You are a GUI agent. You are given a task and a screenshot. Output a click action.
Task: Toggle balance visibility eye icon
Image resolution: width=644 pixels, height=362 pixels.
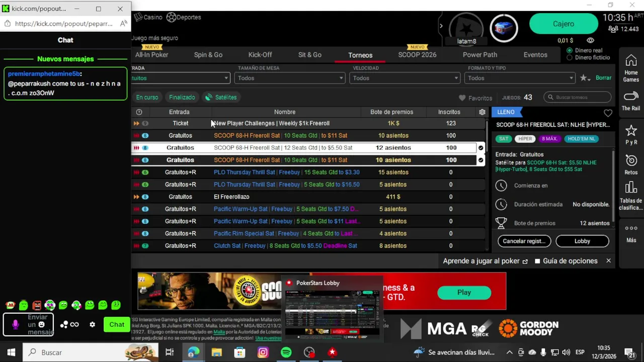pyautogui.click(x=590, y=40)
